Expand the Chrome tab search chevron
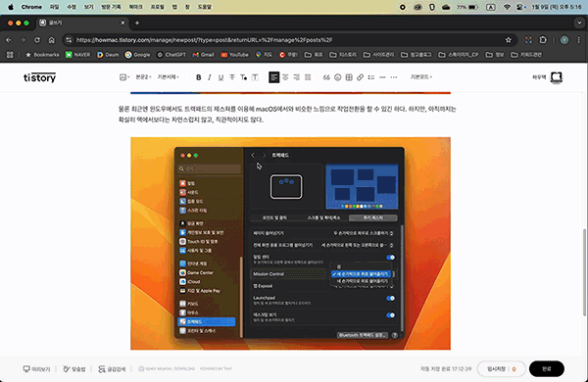Viewport: 588px width, 382px height. [x=579, y=23]
